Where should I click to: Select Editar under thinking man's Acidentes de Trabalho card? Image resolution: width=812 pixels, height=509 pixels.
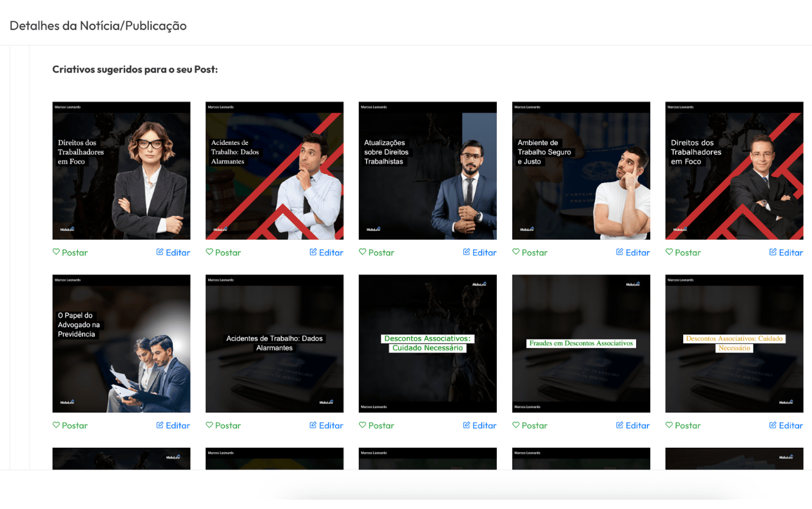coord(327,253)
